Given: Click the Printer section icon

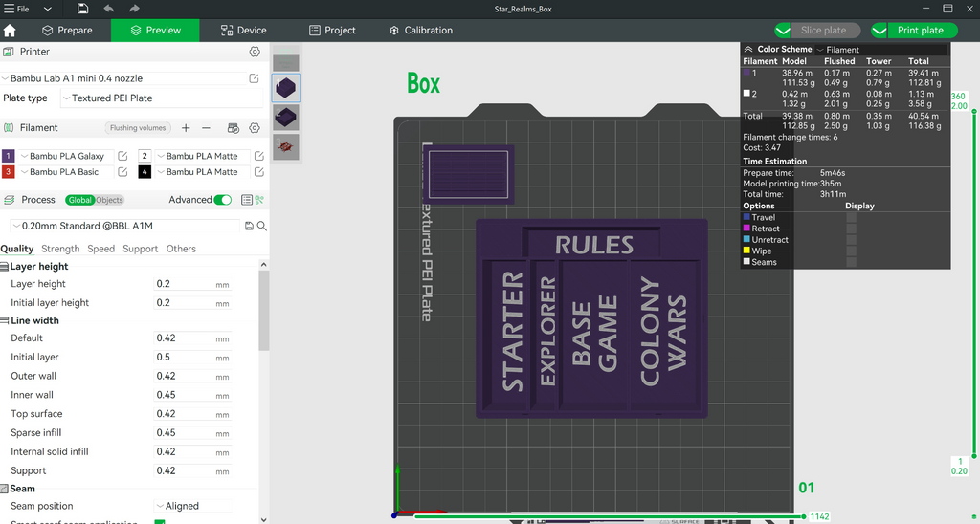Looking at the screenshot, I should coord(9,52).
